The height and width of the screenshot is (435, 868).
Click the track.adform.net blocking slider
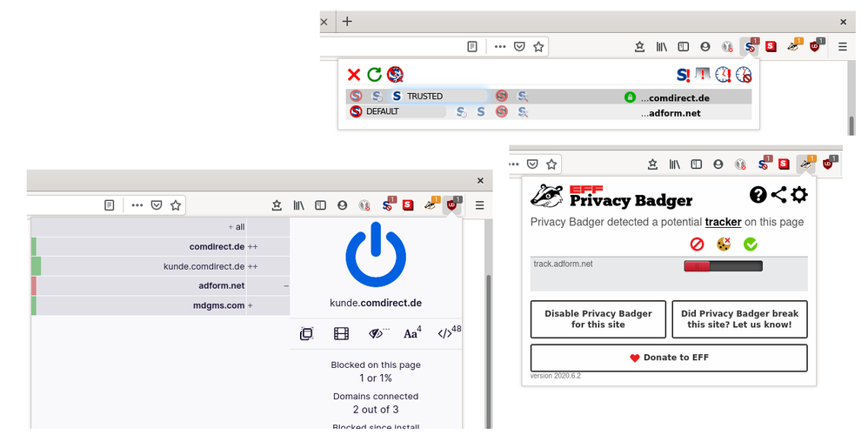(722, 266)
